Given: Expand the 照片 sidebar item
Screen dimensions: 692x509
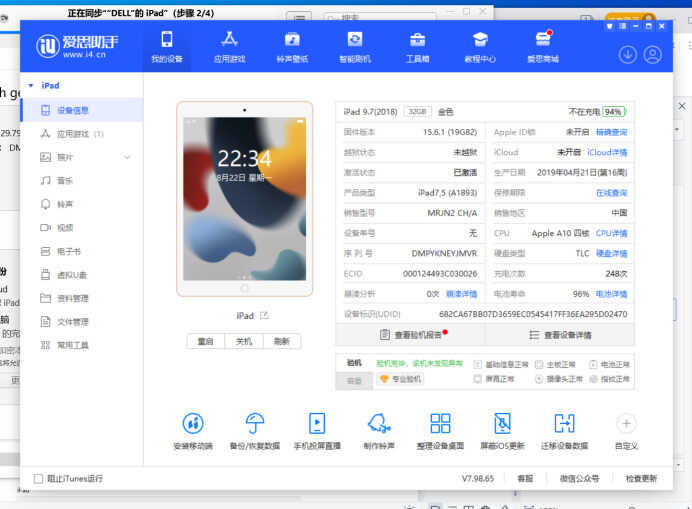Looking at the screenshot, I should pos(127,157).
